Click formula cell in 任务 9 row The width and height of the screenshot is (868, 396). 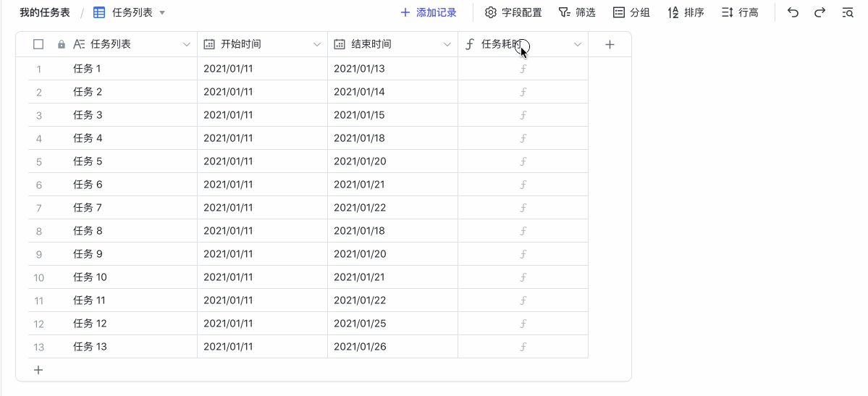pos(523,254)
